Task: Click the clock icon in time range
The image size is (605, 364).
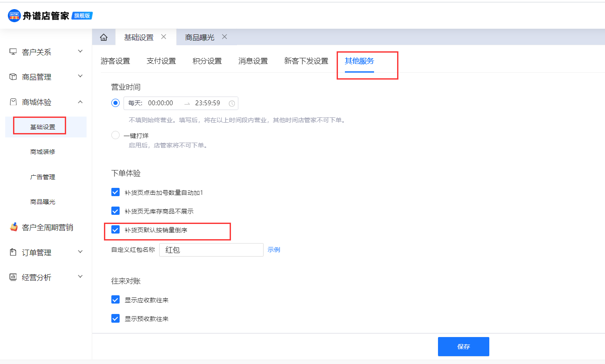Action: [232, 104]
